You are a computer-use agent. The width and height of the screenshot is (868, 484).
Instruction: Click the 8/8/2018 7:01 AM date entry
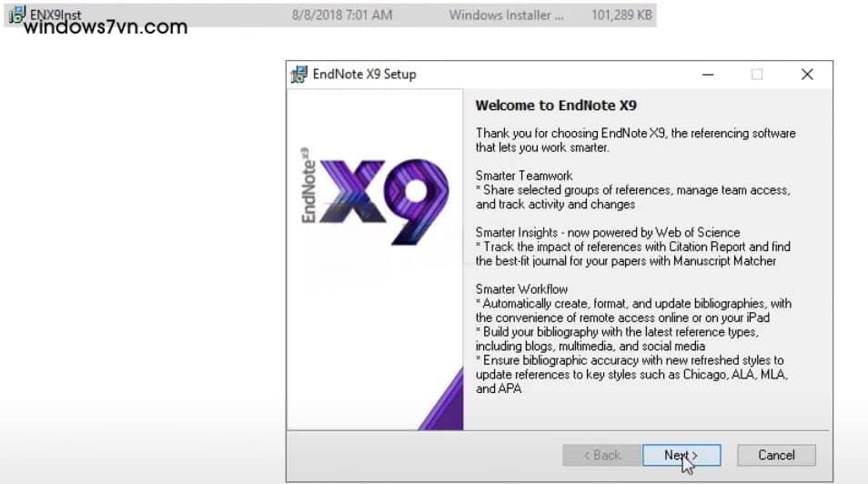(x=342, y=15)
